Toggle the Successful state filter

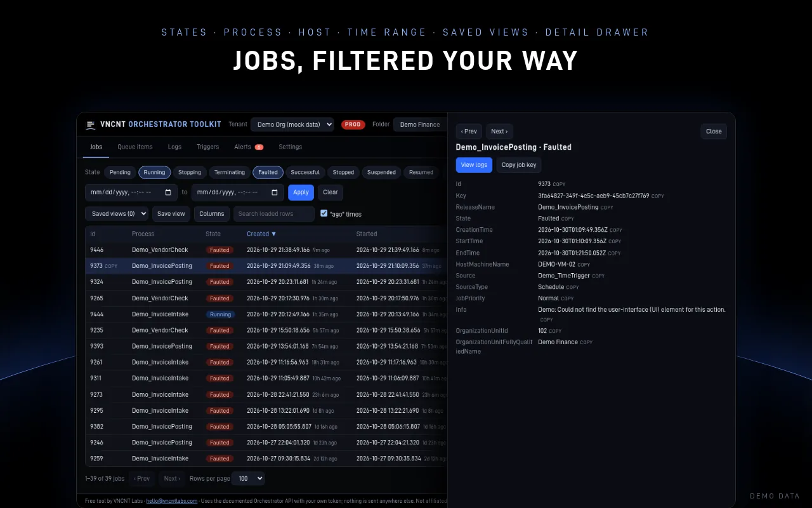coord(305,172)
